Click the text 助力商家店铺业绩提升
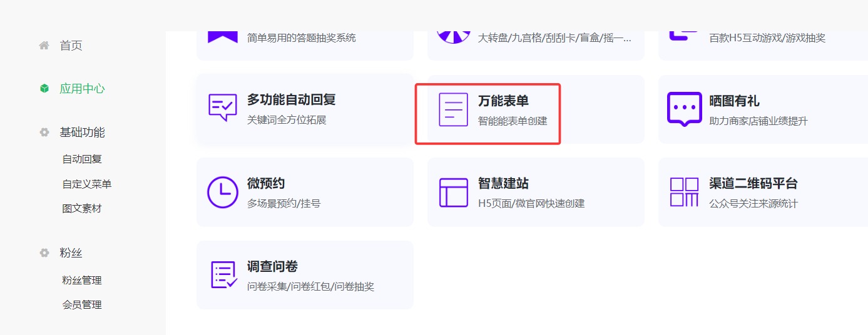Screen dimensions: 868x335 tap(758, 121)
